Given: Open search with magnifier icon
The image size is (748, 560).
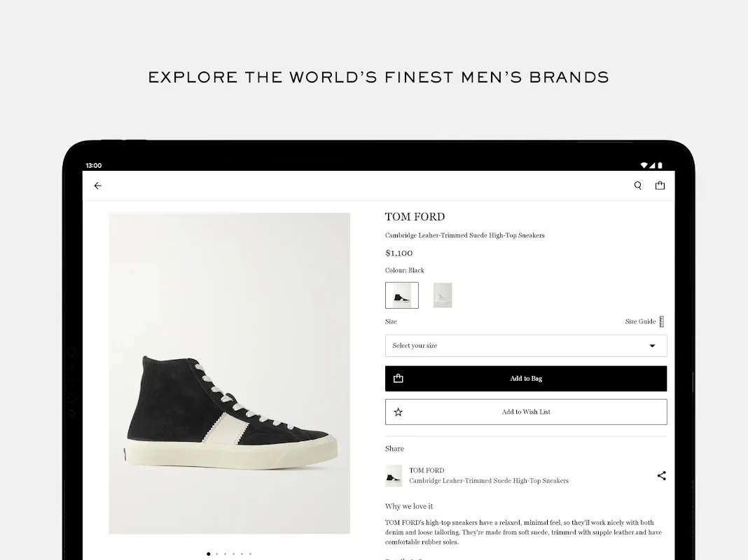Looking at the screenshot, I should [637, 185].
